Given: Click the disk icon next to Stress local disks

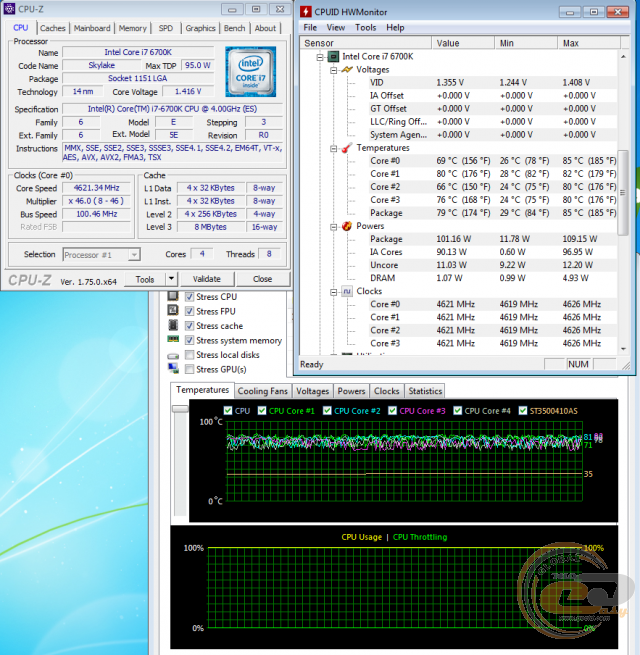Looking at the screenshot, I should pos(173,356).
